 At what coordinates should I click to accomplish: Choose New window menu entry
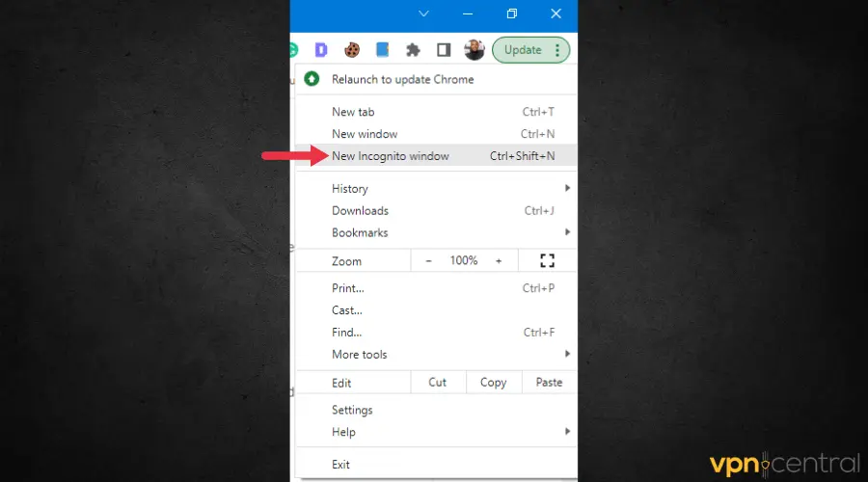[x=436, y=134]
